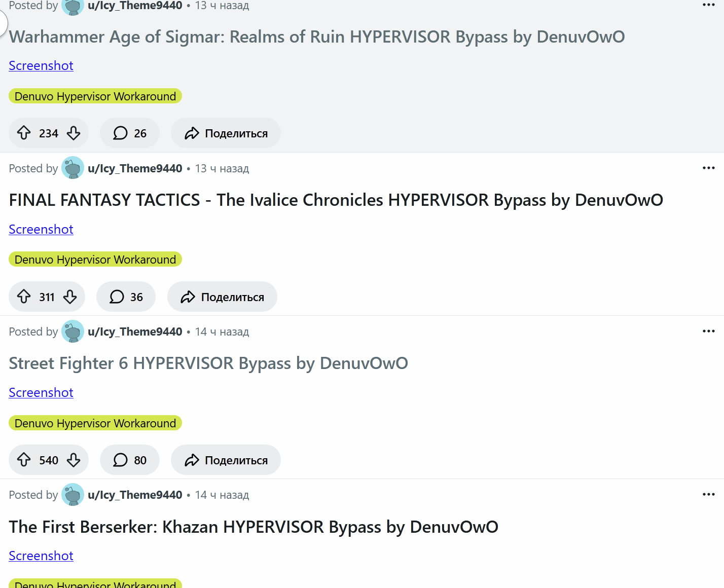Downvote the FINAL FANTASY TACTICS post
724x588 pixels.
[70, 297]
